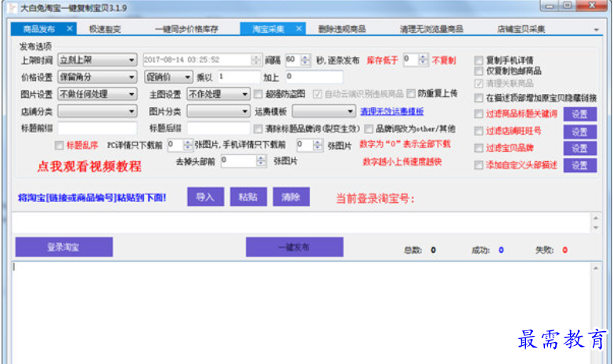
Task: Enable the 防重复上传 checkbox
Action: click(410, 93)
